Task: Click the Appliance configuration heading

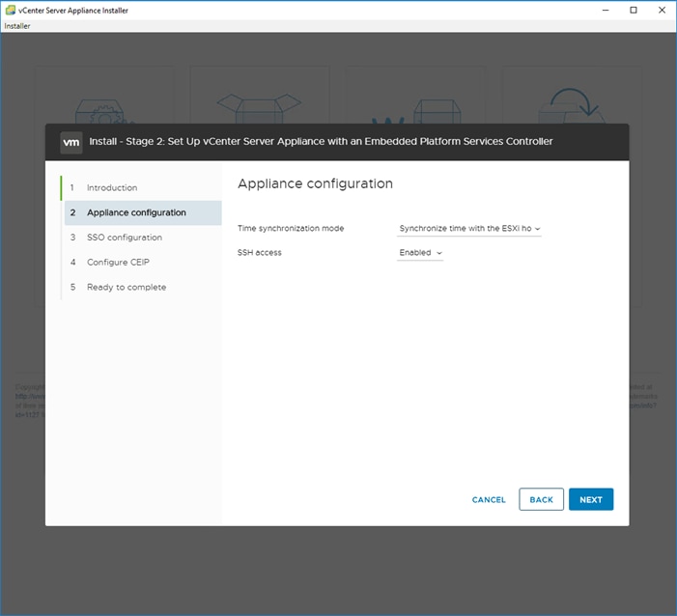Action: click(x=315, y=183)
